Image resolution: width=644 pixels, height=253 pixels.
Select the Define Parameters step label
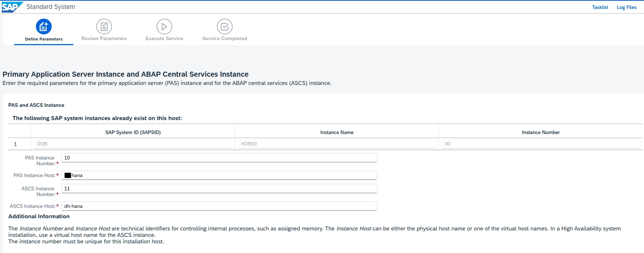(x=44, y=39)
